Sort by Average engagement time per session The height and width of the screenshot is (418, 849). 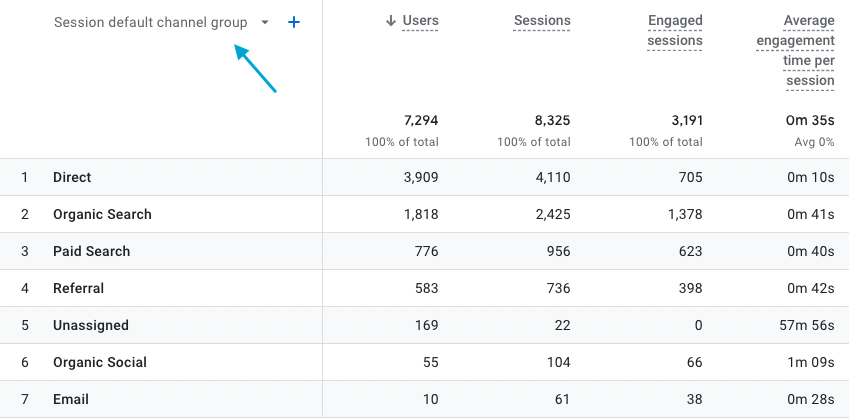pos(795,50)
